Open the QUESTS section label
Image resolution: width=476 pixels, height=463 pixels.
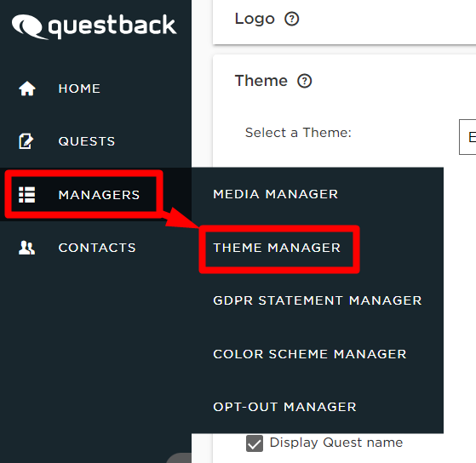click(x=87, y=141)
